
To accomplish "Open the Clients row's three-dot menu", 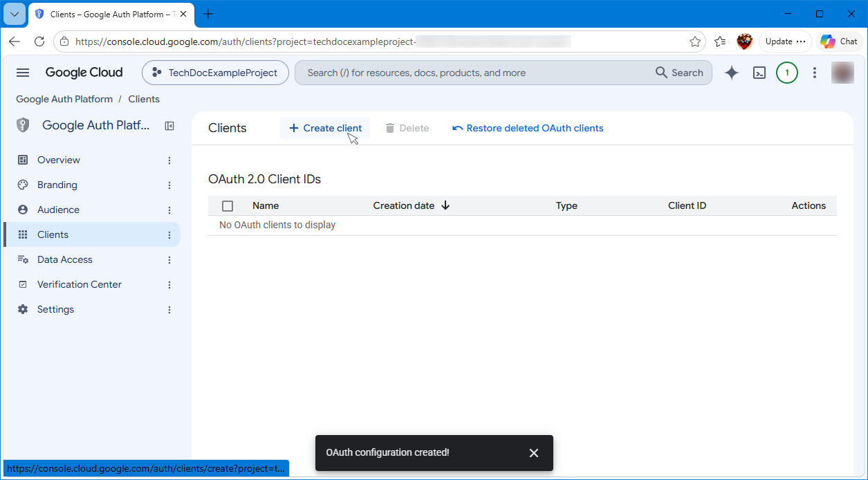I will (x=169, y=235).
